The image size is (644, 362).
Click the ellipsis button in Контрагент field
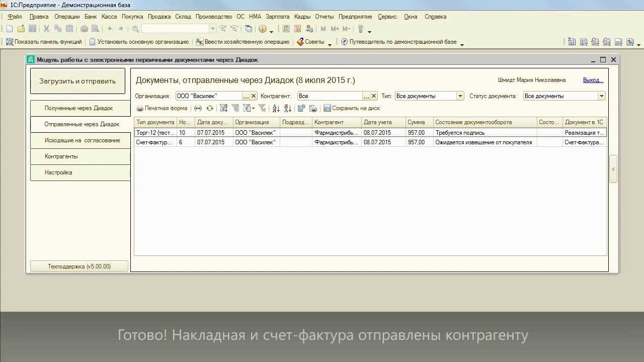pyautogui.click(x=366, y=96)
